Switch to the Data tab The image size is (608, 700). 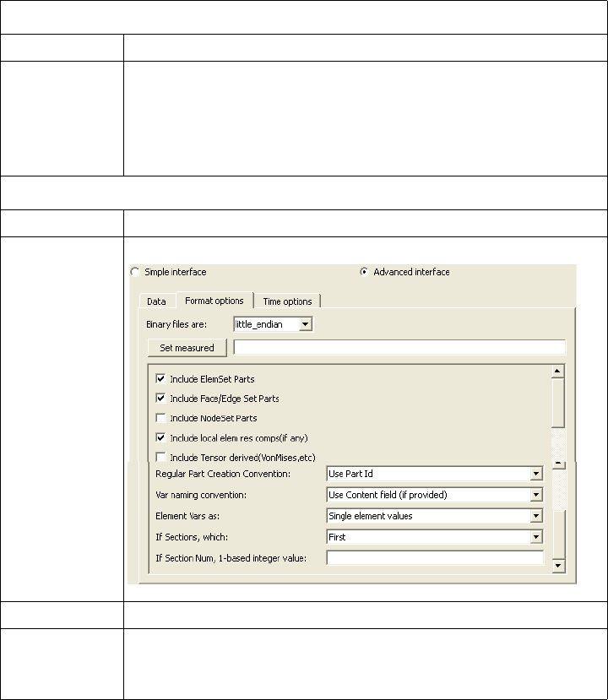(x=156, y=301)
